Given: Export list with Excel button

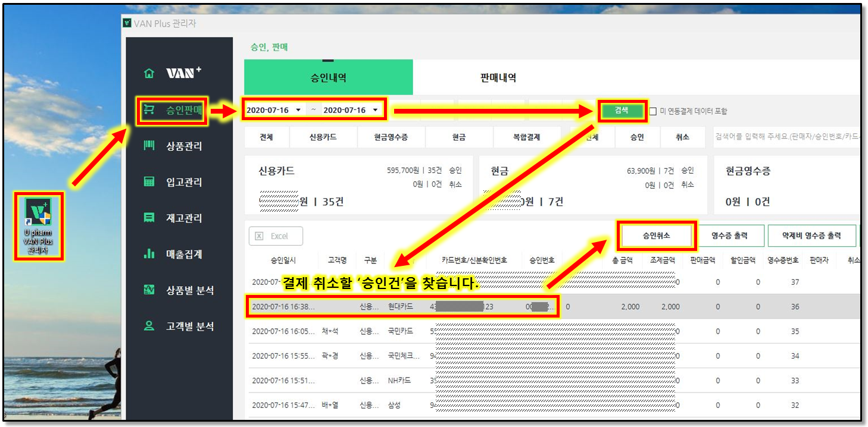Looking at the screenshot, I should (x=276, y=236).
